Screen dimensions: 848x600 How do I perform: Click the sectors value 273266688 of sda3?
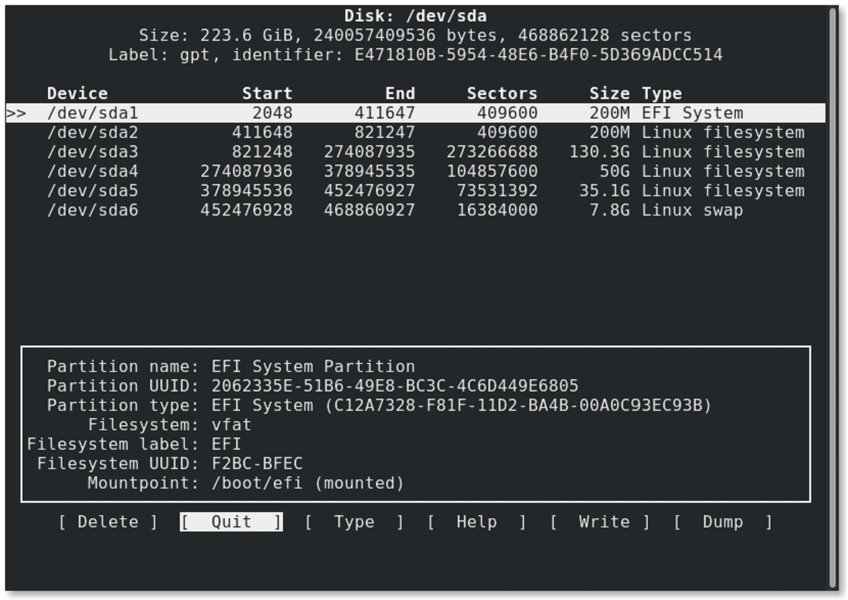coord(492,151)
